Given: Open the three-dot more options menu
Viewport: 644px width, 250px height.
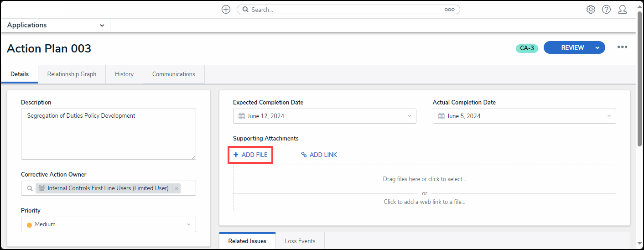Looking at the screenshot, I should 622,47.
